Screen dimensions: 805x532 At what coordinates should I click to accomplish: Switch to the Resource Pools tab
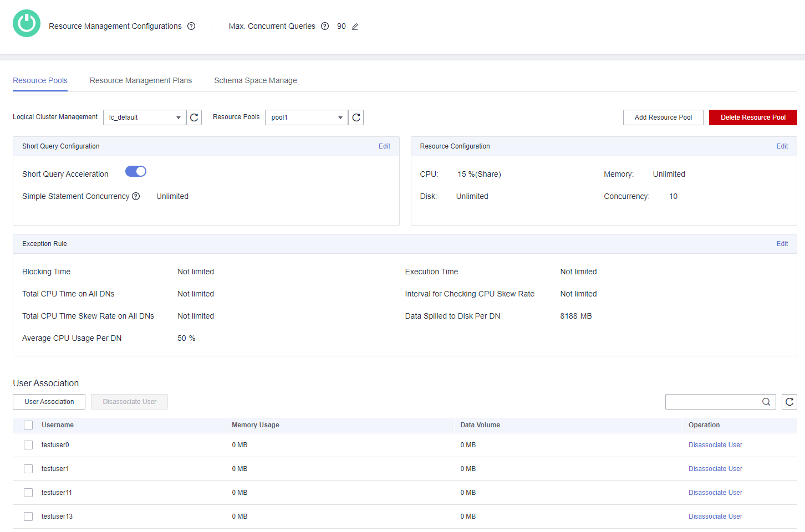(40, 80)
